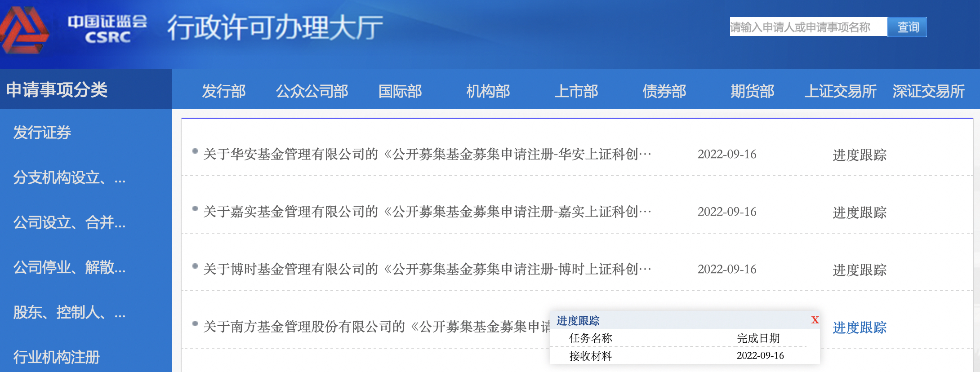Open the 上证交易所 tab
Viewport: 980px width, 372px height.
coord(840,91)
